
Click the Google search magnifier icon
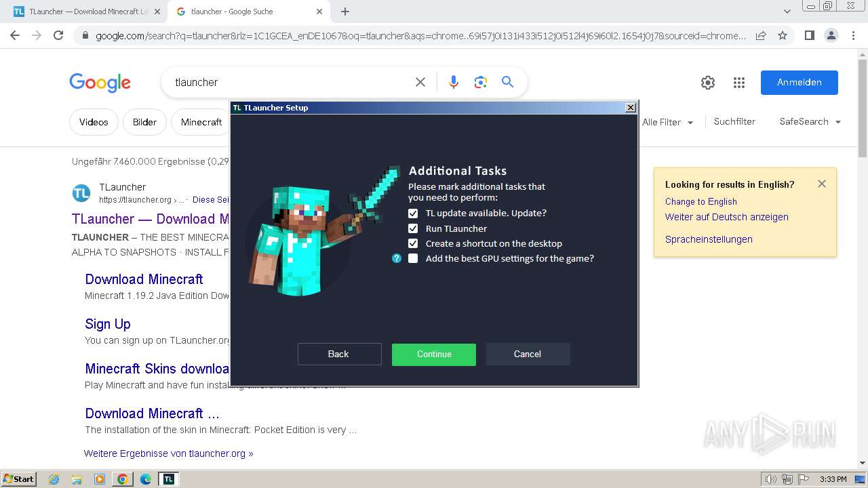pos(507,82)
